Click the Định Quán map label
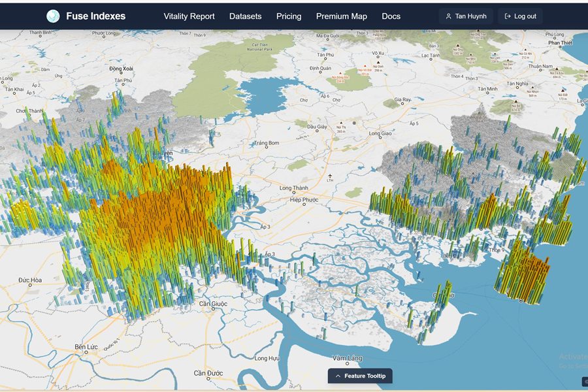 coord(320,68)
